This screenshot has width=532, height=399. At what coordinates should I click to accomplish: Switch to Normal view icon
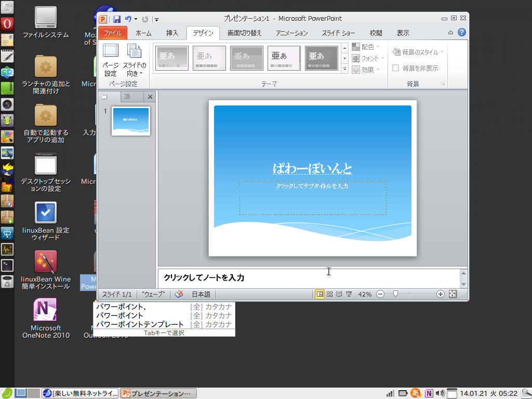320,294
